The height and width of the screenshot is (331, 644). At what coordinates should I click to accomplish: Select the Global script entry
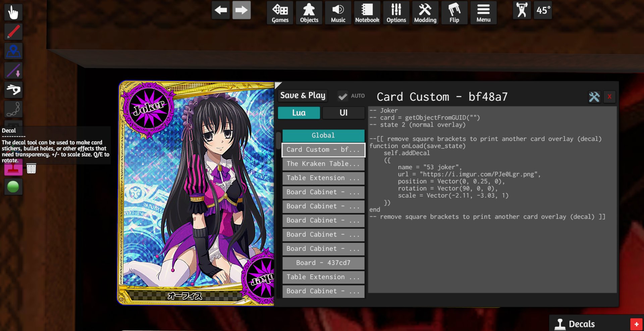click(323, 136)
